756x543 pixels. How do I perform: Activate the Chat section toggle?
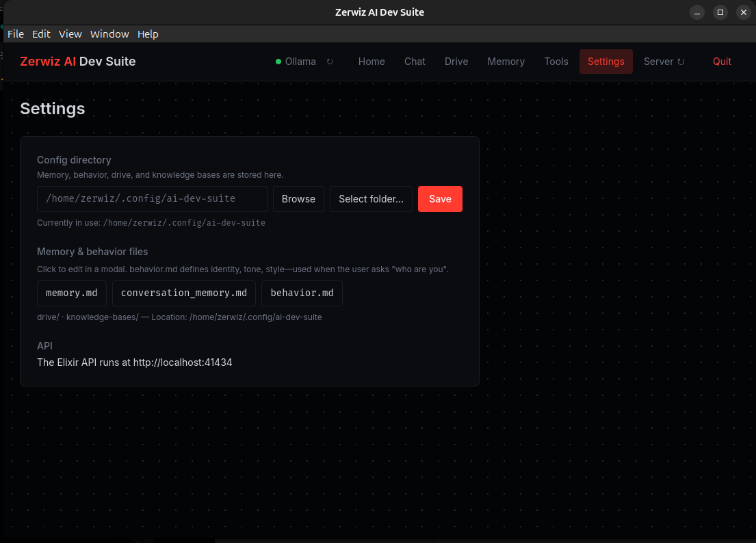[x=415, y=62]
